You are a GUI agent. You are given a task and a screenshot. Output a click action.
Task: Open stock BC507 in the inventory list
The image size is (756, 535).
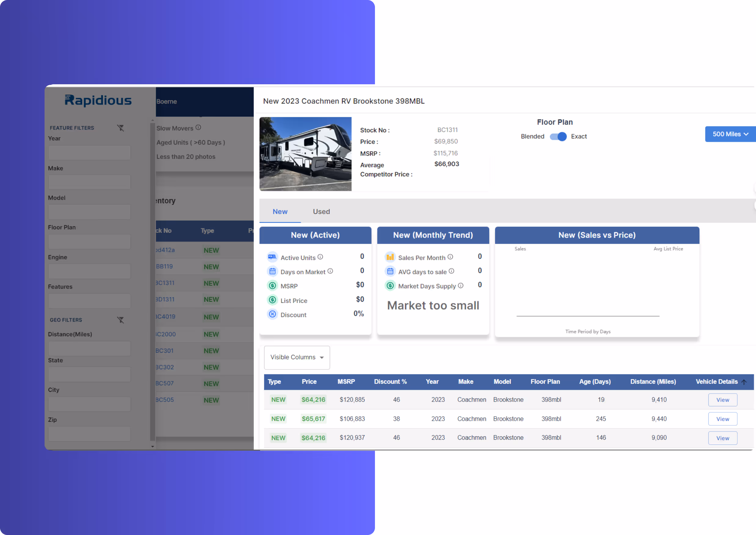tap(164, 383)
